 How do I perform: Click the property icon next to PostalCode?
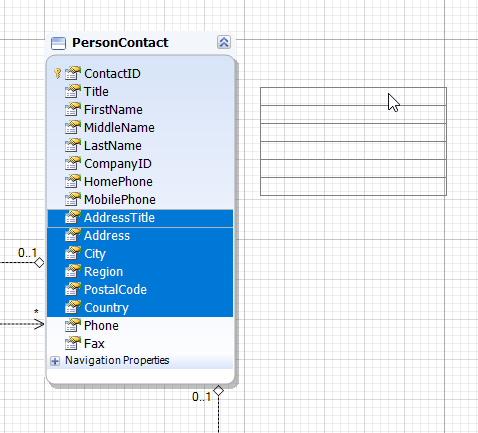click(73, 289)
